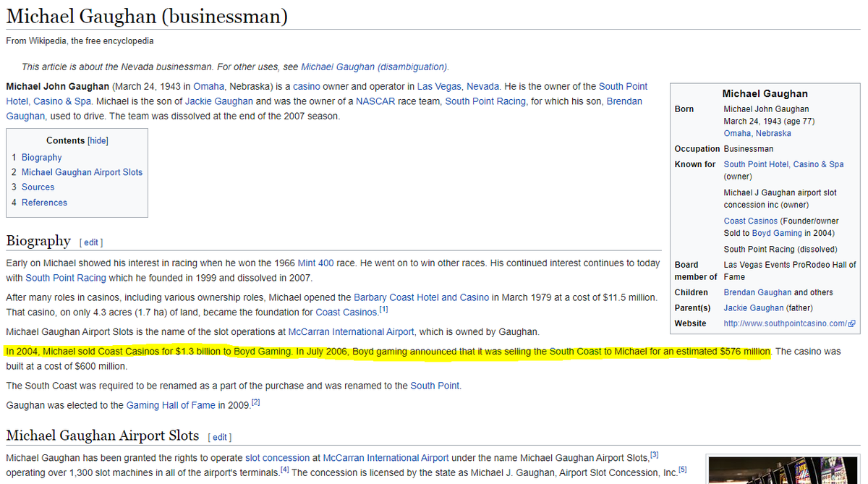Viewport: 868px width, 484px height.
Task: Open South Point Racing link in Biography
Action: (x=66, y=278)
